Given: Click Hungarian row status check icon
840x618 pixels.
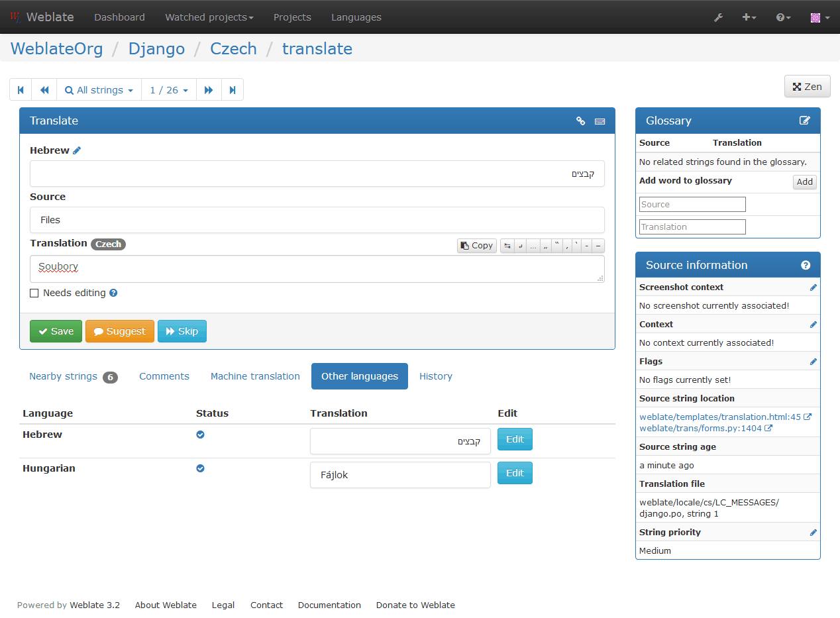Looking at the screenshot, I should coord(200,468).
